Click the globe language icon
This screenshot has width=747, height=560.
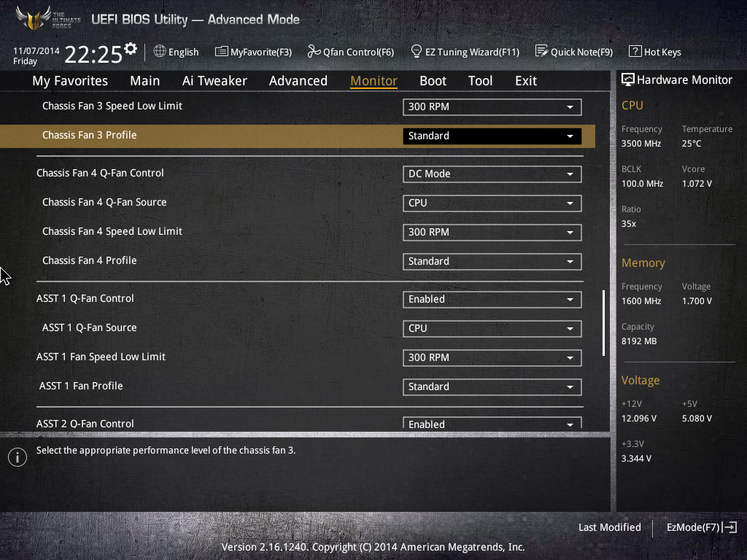coord(160,52)
